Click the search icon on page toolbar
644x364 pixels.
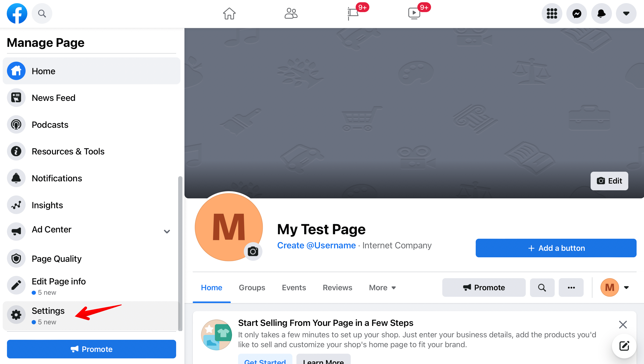pyautogui.click(x=542, y=288)
